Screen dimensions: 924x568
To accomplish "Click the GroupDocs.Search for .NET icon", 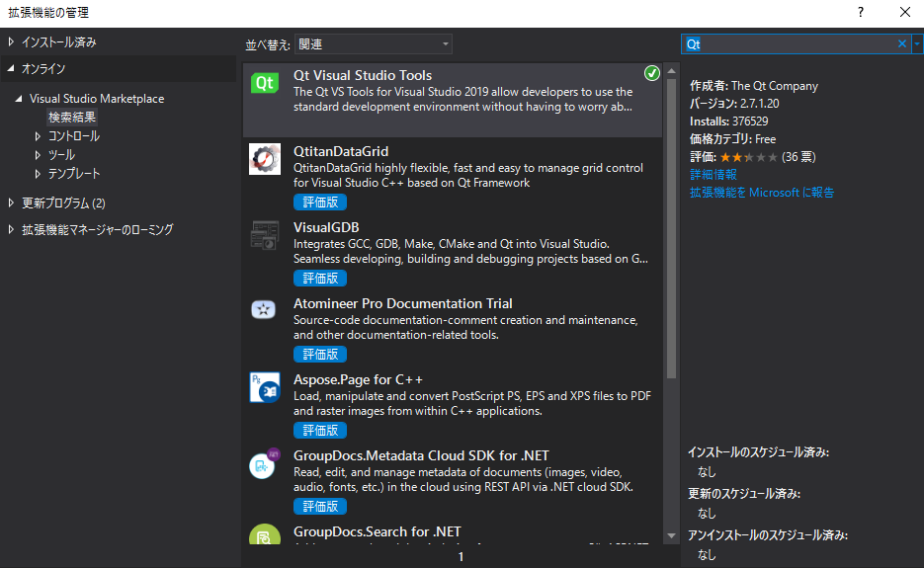I will 265,534.
